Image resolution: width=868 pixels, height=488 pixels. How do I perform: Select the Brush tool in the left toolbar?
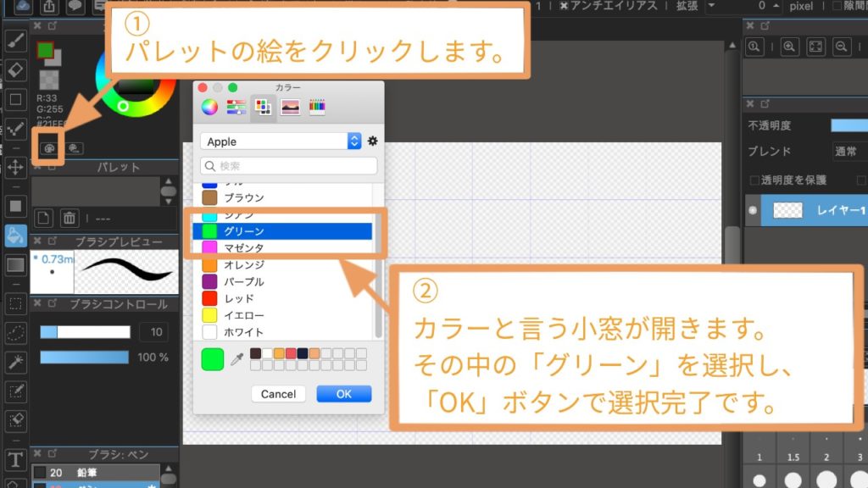pyautogui.click(x=14, y=38)
